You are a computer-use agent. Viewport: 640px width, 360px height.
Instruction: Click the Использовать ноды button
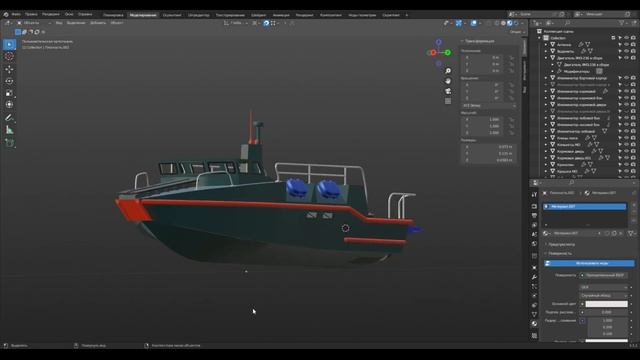point(590,264)
